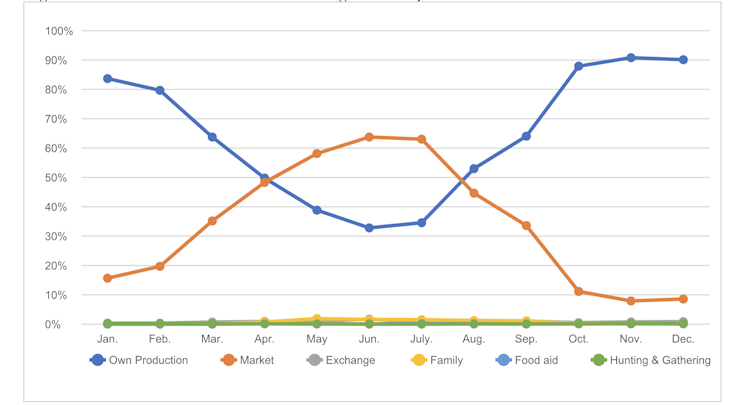754x405 pixels.
Task: Click the Hunting & Gathering legend marker
Action: tap(599, 360)
